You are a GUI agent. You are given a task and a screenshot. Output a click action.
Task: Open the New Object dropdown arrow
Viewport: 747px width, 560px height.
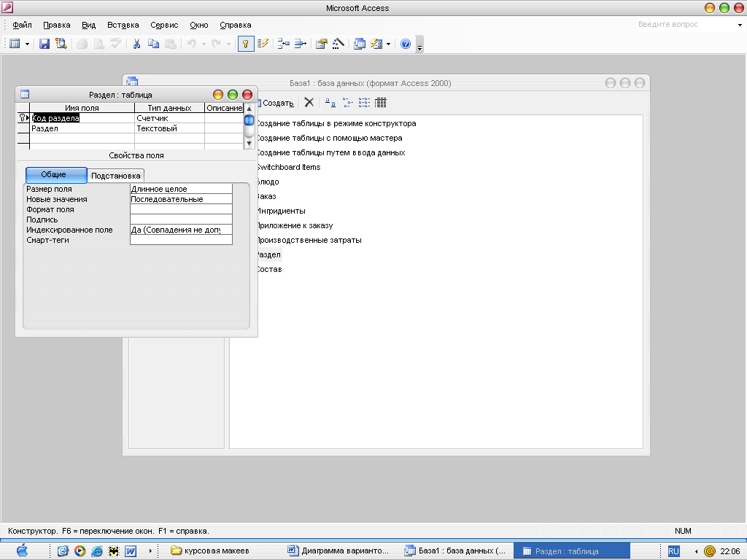[388, 44]
